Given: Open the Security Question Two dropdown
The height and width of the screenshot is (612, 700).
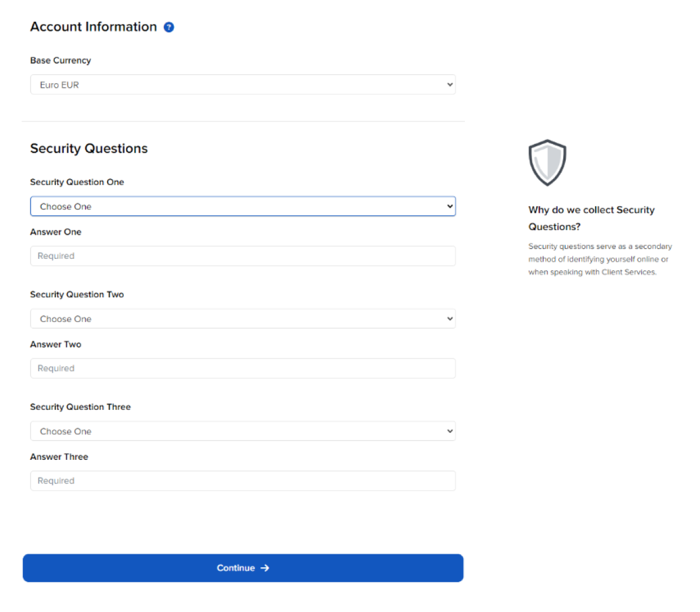Looking at the screenshot, I should click(243, 318).
